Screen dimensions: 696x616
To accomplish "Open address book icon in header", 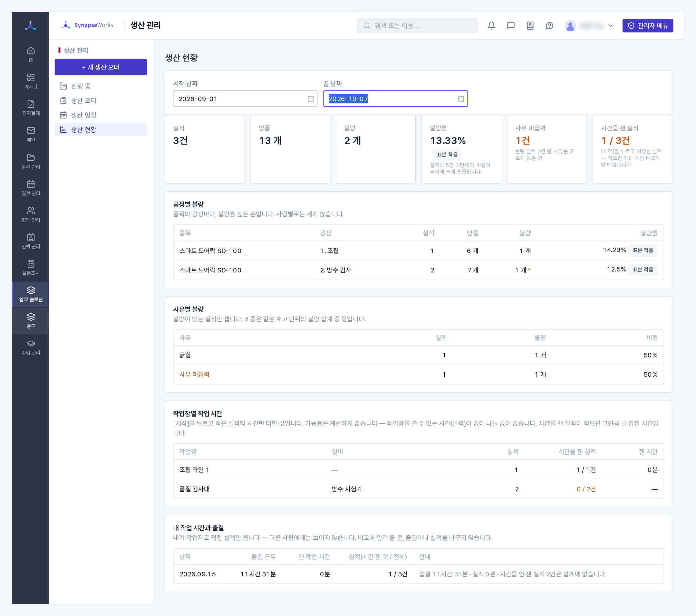I will (530, 25).
